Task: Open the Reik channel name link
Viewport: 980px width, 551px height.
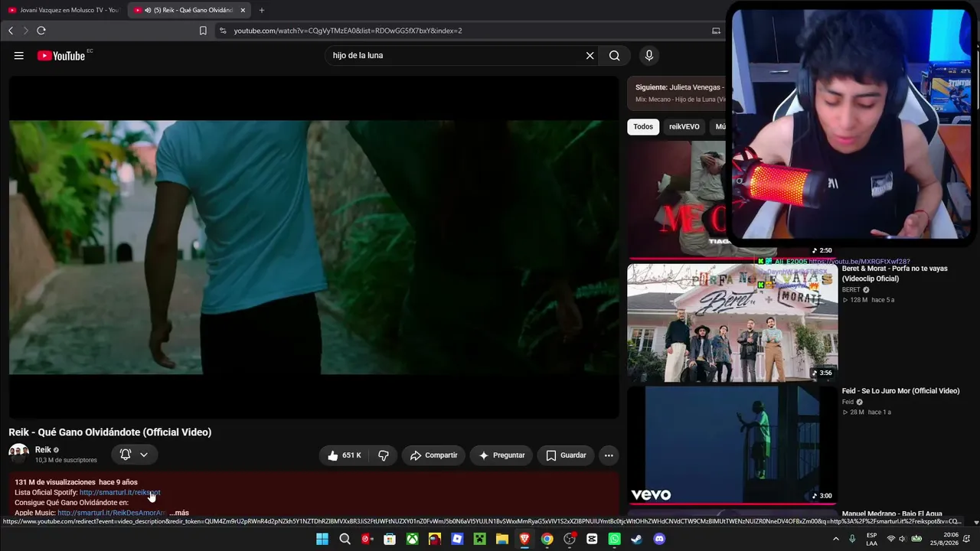Action: point(43,450)
